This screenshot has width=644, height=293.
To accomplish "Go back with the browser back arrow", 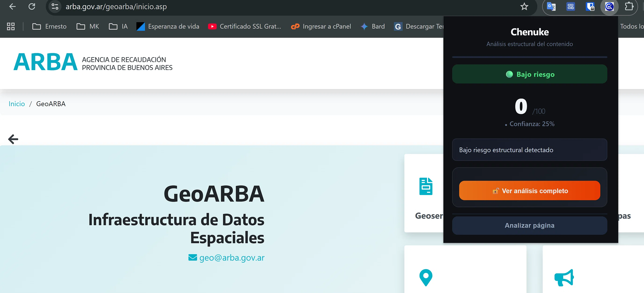I will point(12,7).
